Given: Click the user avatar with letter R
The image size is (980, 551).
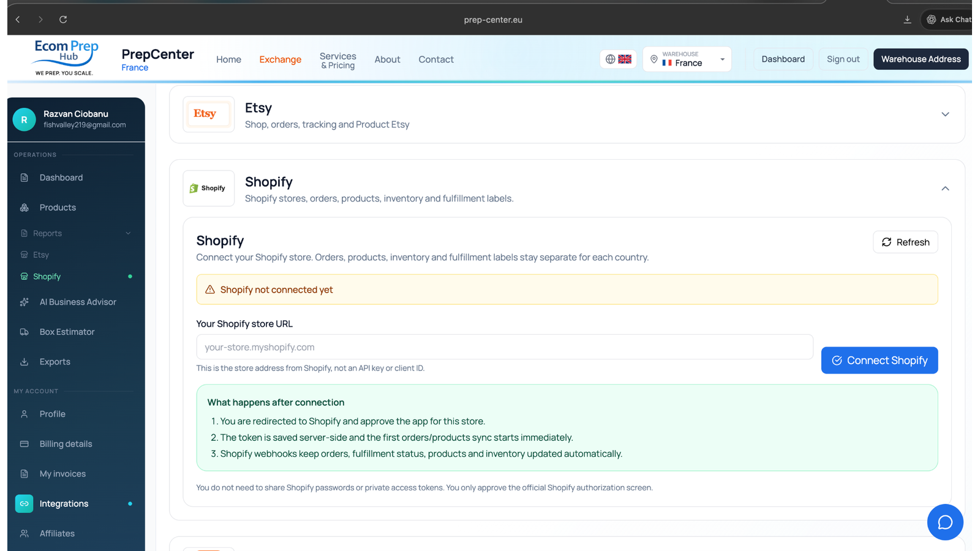Looking at the screenshot, I should point(24,120).
